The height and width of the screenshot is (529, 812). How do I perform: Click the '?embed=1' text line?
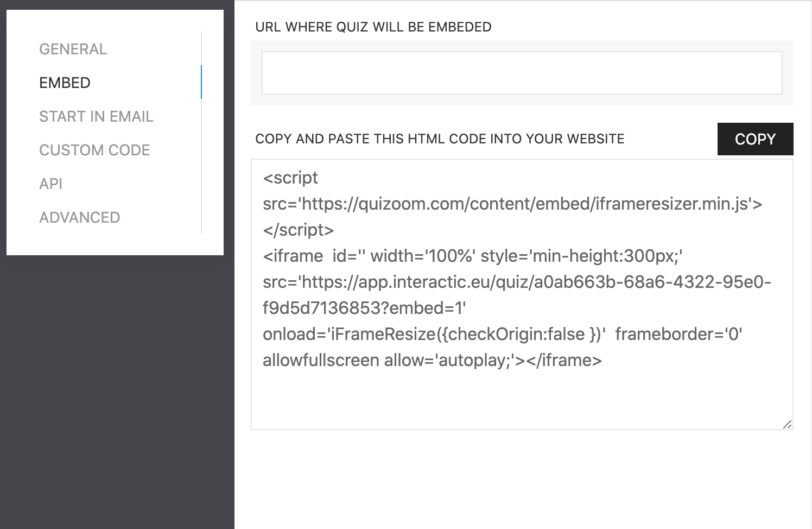coord(365,308)
